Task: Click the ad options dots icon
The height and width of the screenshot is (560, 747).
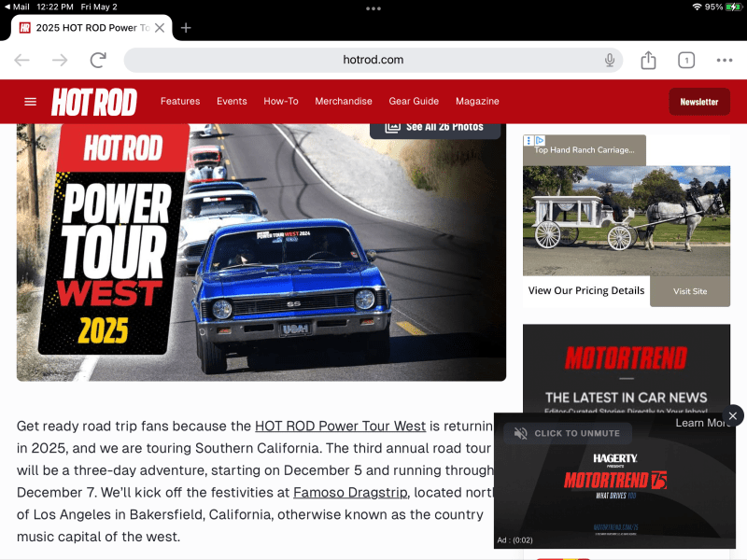Action: point(529,141)
